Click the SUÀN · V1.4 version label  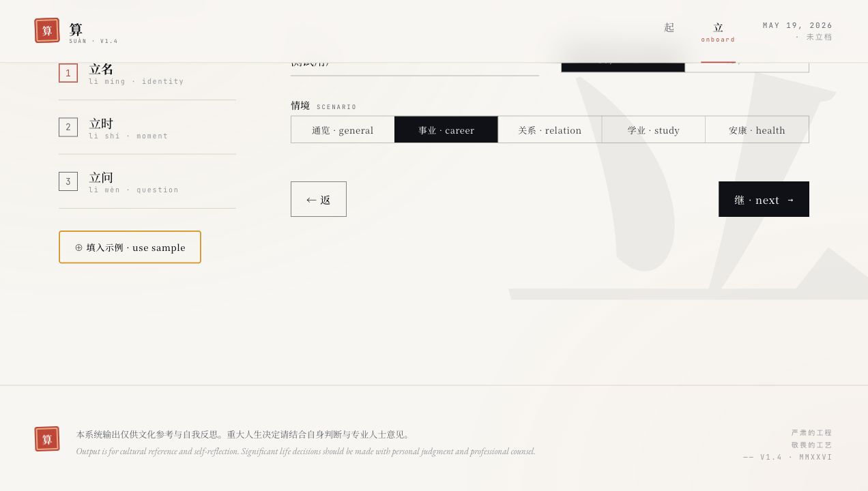tap(93, 42)
